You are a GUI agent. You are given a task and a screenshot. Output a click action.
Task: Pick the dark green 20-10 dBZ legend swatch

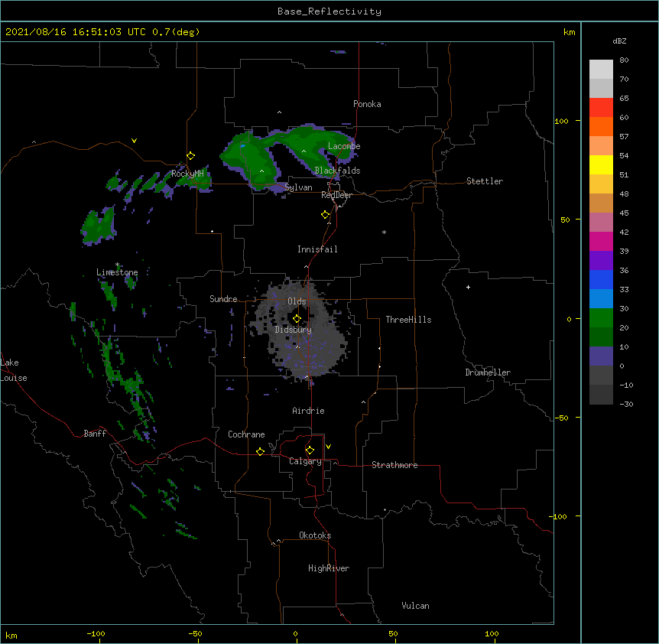pyautogui.click(x=601, y=337)
